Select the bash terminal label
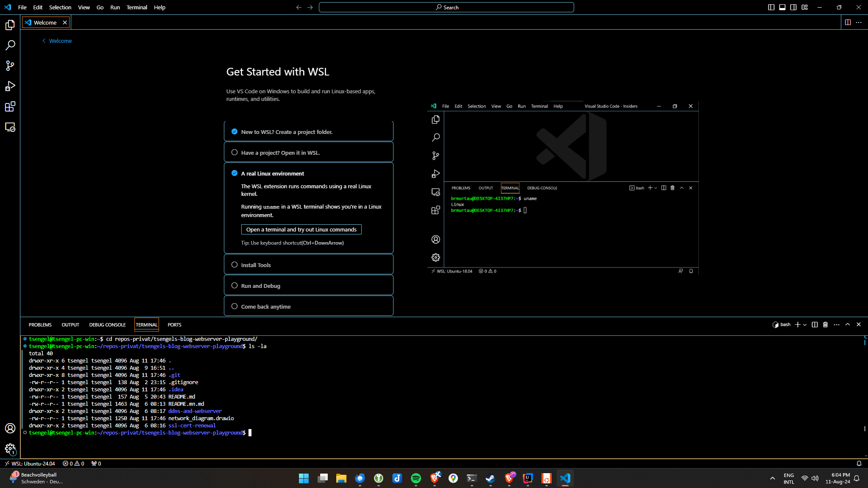868x488 pixels. (x=781, y=324)
